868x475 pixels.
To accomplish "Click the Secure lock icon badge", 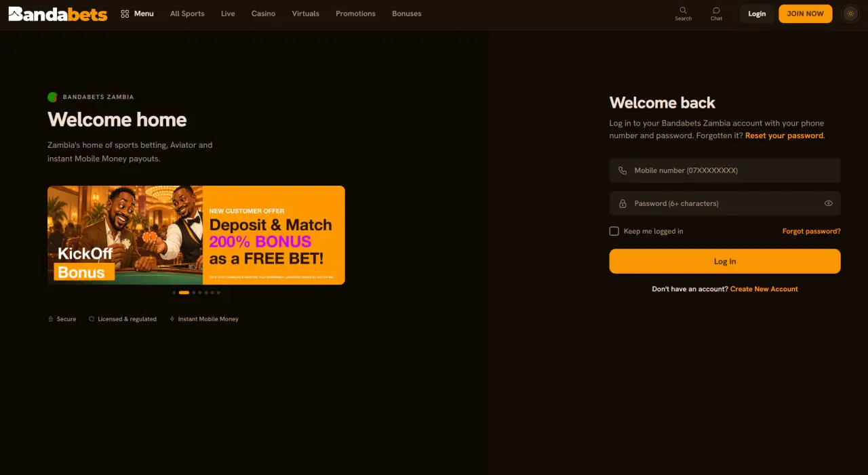I will pyautogui.click(x=50, y=319).
